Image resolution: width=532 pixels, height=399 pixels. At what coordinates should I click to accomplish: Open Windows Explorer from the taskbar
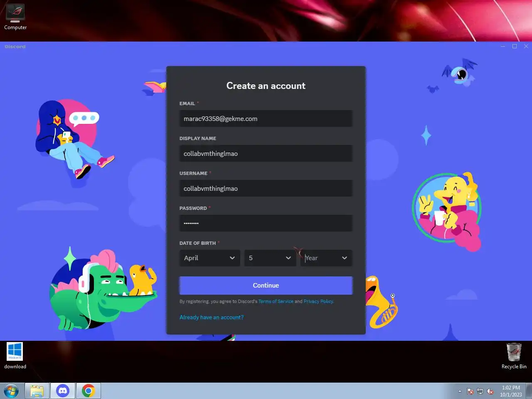(x=37, y=391)
